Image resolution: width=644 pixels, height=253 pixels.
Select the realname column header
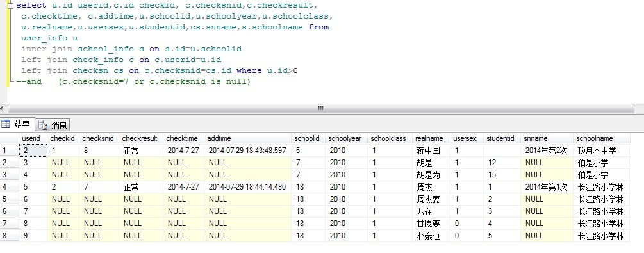pos(431,138)
